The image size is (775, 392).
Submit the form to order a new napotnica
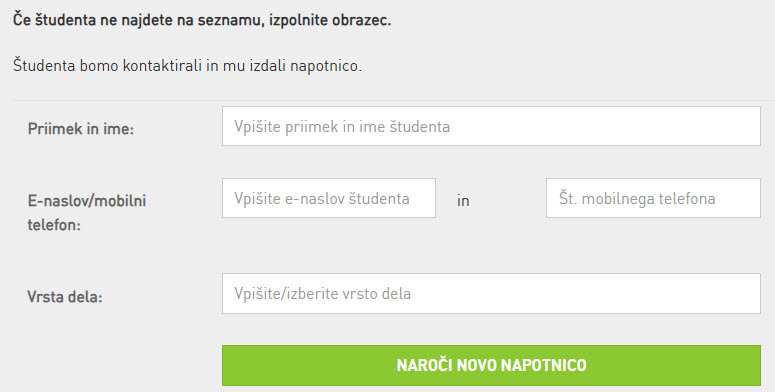tap(491, 365)
